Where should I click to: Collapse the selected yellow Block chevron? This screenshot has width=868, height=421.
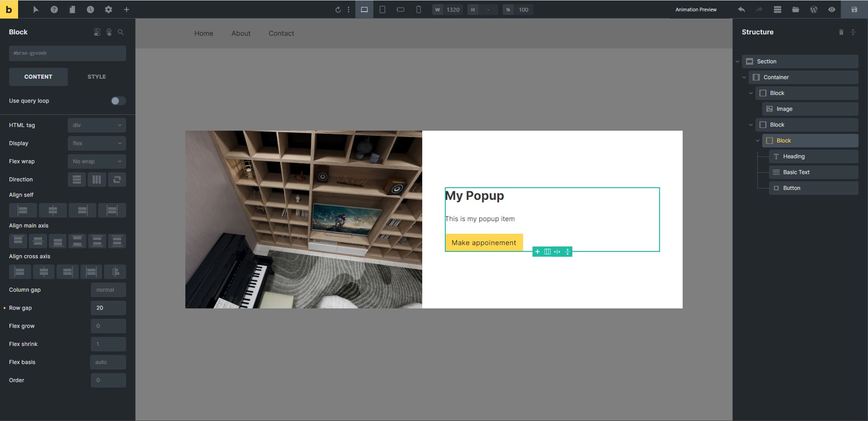758,141
